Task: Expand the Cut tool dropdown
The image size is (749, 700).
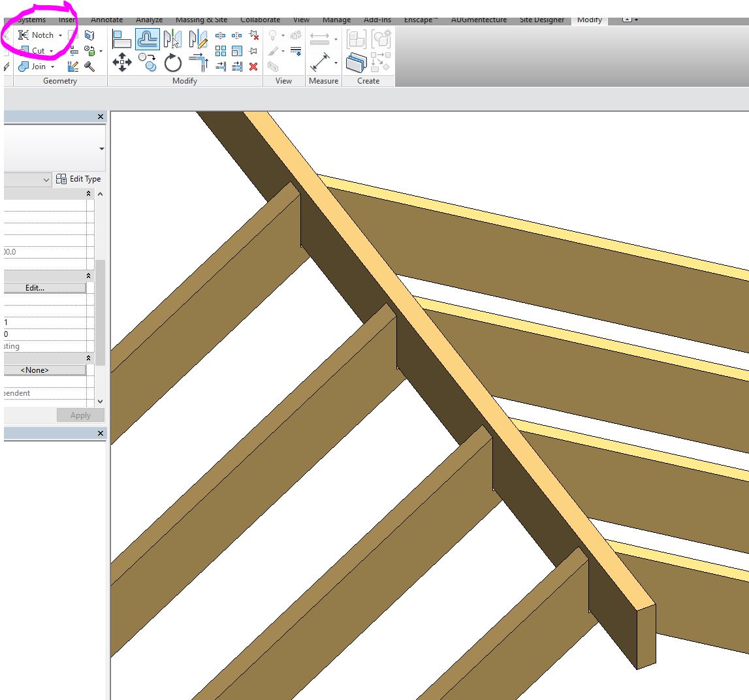Action: pos(50,50)
